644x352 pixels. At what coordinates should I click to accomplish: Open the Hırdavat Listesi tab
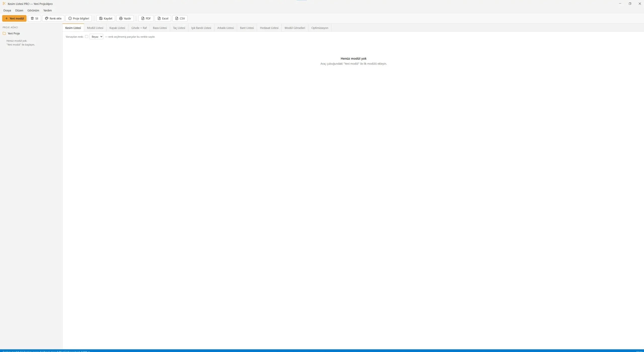269,28
